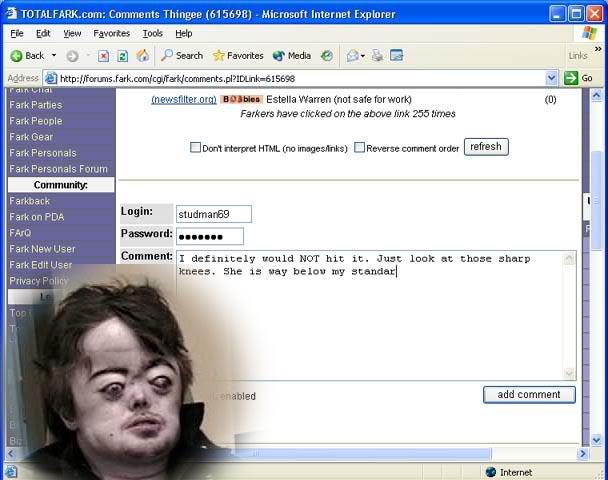Click the Internet zone status icon

[491, 472]
